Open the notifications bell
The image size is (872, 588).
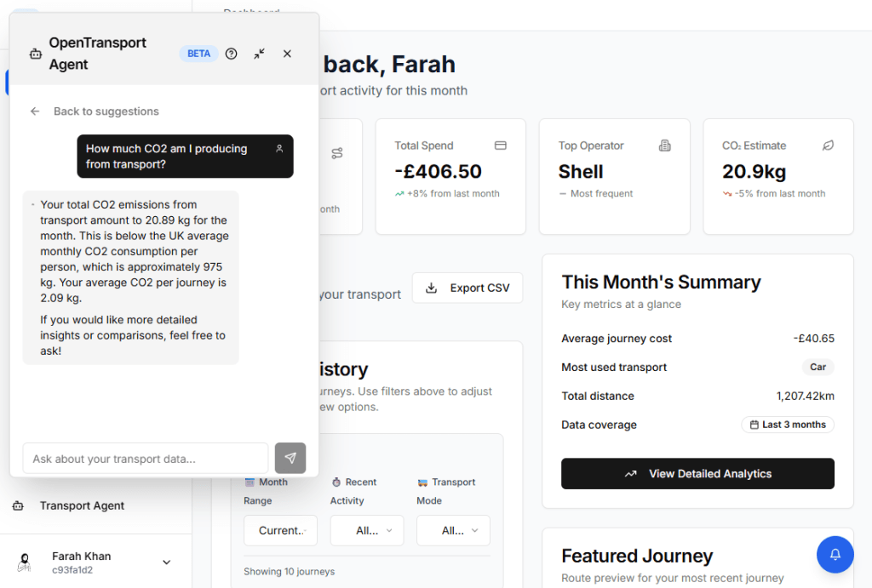pos(835,554)
